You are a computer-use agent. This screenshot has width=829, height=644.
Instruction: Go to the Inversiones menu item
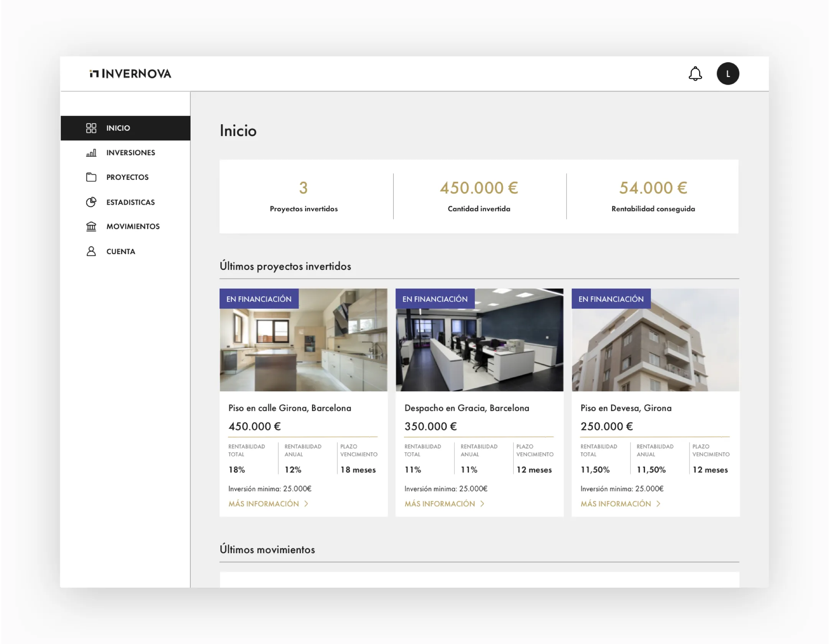click(x=131, y=153)
